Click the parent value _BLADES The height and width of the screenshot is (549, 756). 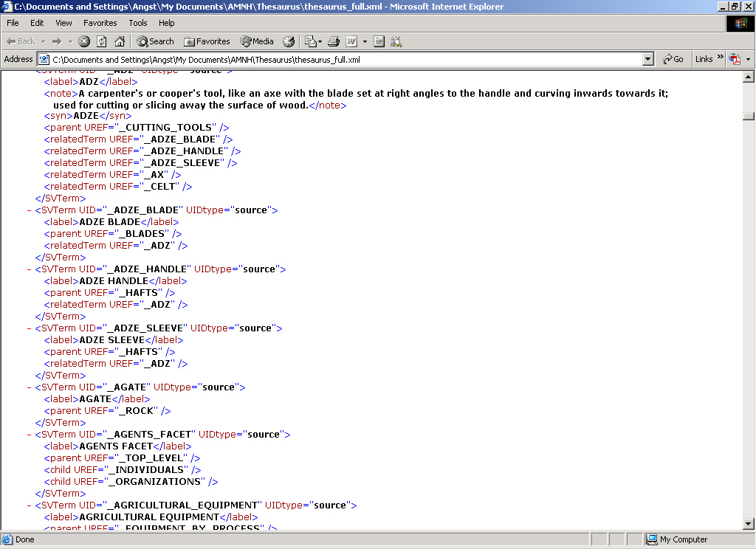tap(142, 234)
